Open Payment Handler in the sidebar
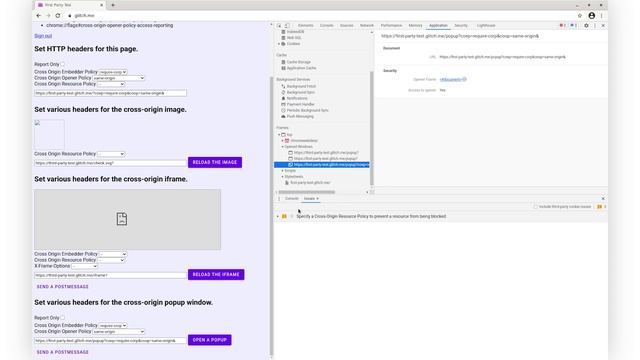 tap(300, 104)
